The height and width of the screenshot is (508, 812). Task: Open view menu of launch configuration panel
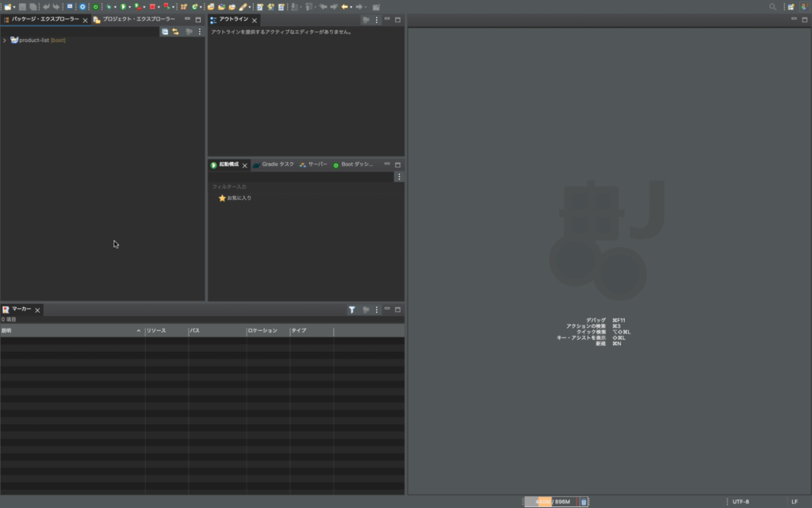pos(399,177)
